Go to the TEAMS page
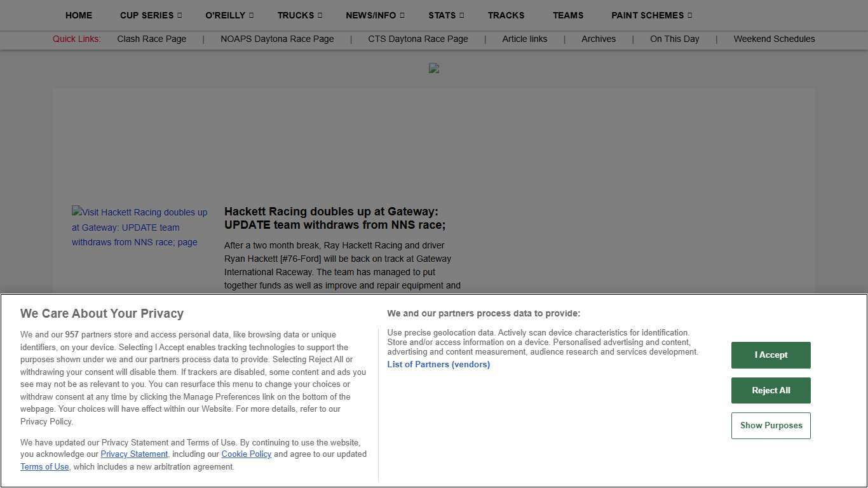 click(567, 15)
